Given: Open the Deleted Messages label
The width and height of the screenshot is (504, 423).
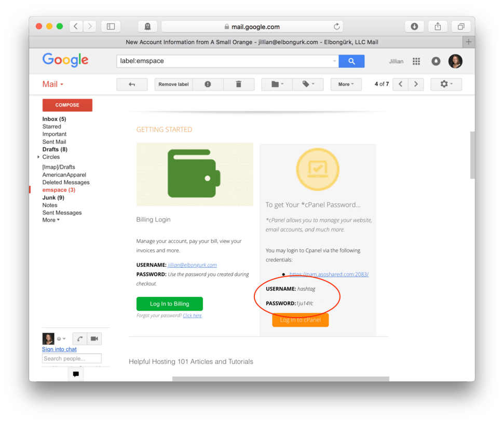Looking at the screenshot, I should [66, 182].
